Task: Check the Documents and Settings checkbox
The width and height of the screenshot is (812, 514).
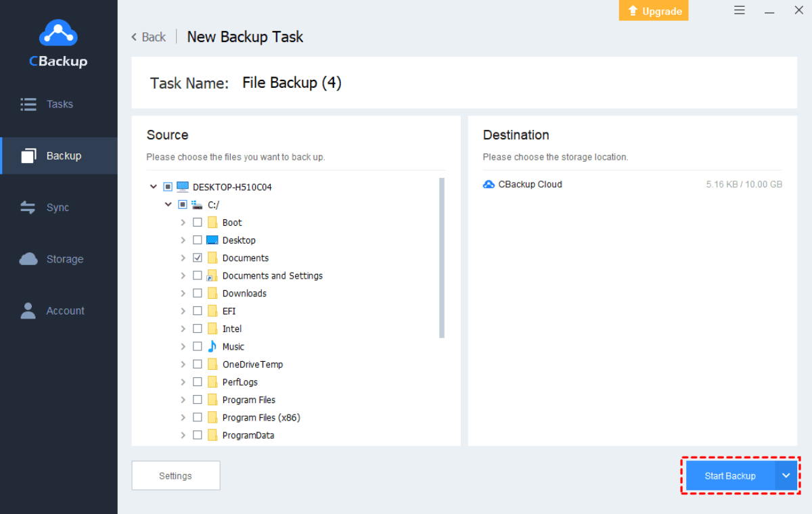Action: pos(198,275)
